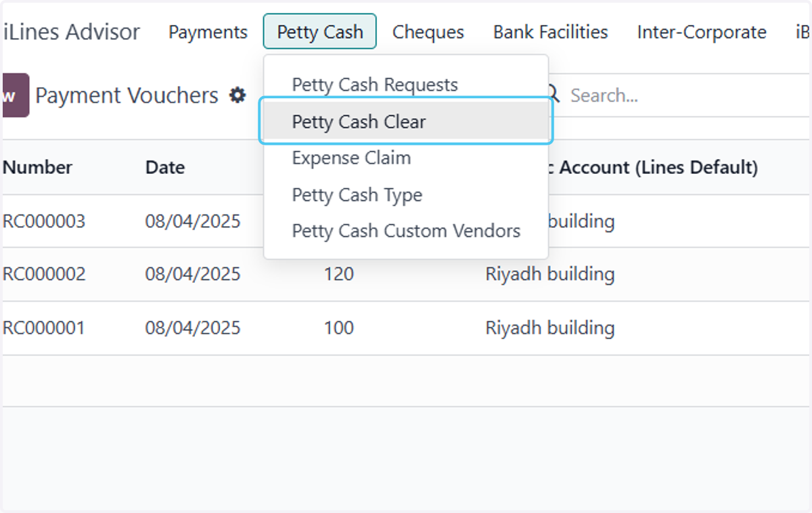Viewport: 812px width, 513px height.
Task: Click the date in the RC000001 row
Action: [x=193, y=328]
